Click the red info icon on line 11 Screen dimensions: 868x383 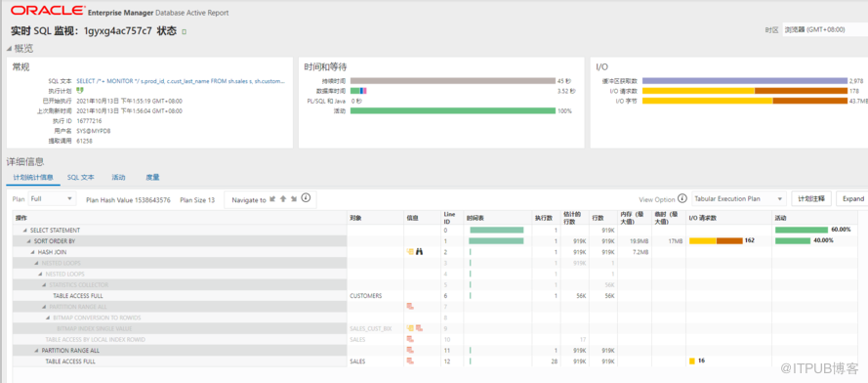click(x=410, y=351)
